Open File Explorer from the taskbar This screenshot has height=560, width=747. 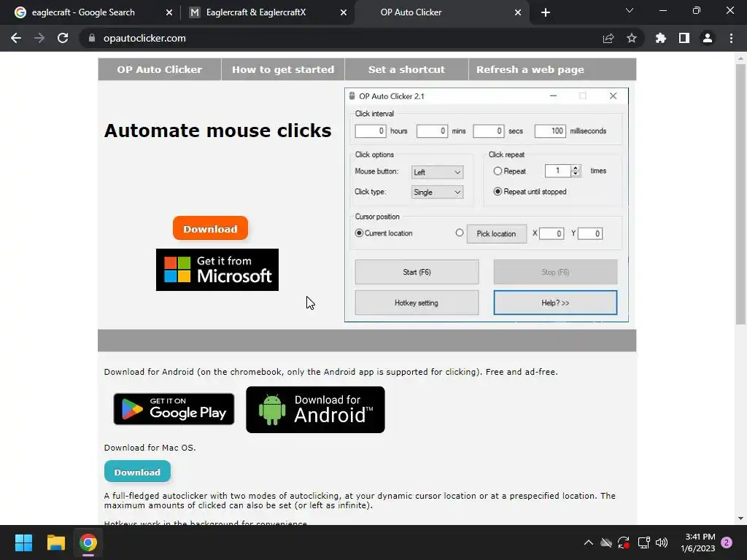[x=55, y=542]
